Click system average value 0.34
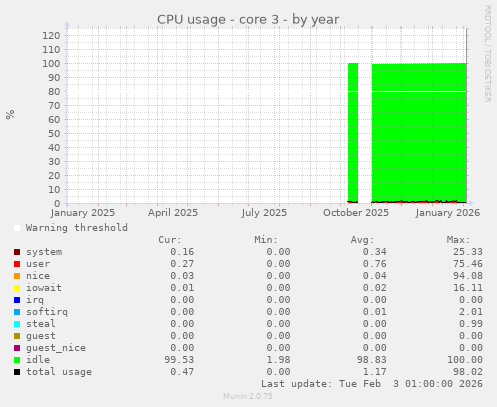Image resolution: width=497 pixels, height=407 pixels. tap(375, 252)
